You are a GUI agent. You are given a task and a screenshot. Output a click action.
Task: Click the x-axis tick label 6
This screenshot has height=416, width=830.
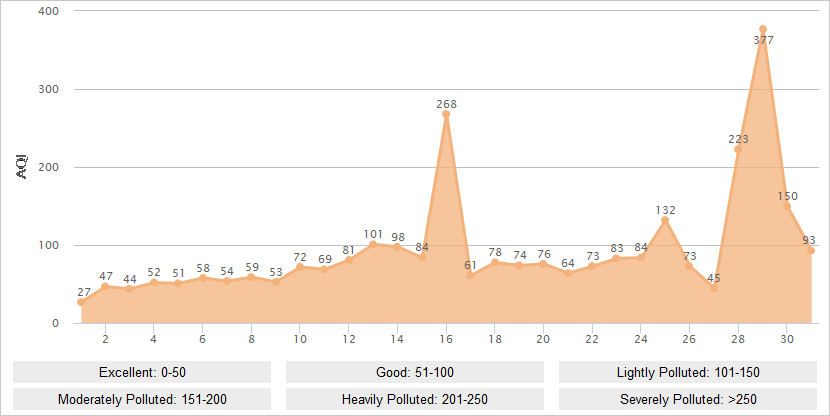pos(203,339)
